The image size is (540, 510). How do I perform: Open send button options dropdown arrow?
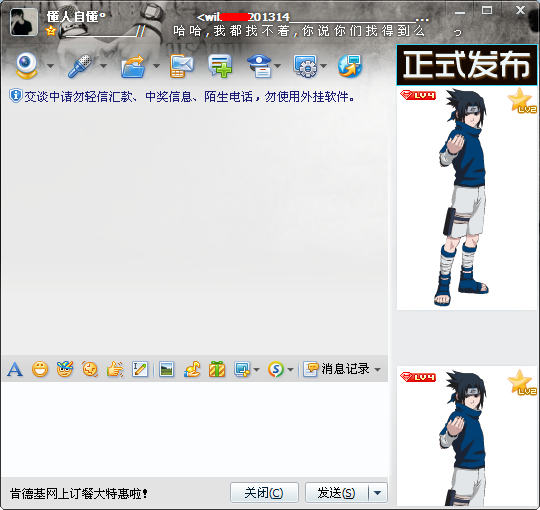coord(378,492)
